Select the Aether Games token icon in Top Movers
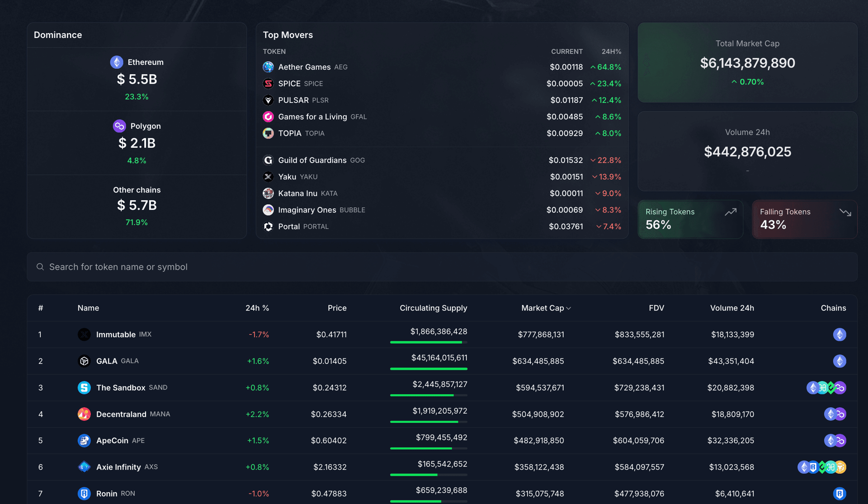Image resolution: width=868 pixels, height=504 pixels. pyautogui.click(x=268, y=67)
